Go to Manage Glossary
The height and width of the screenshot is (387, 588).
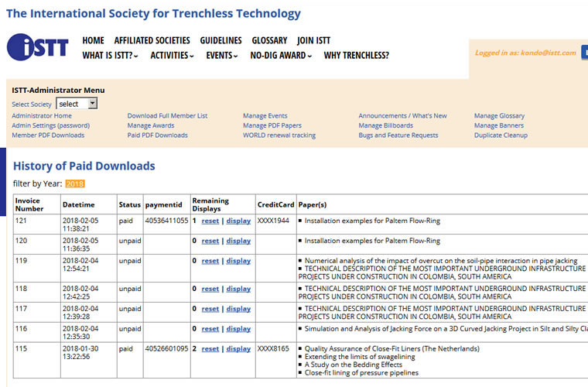tap(499, 116)
